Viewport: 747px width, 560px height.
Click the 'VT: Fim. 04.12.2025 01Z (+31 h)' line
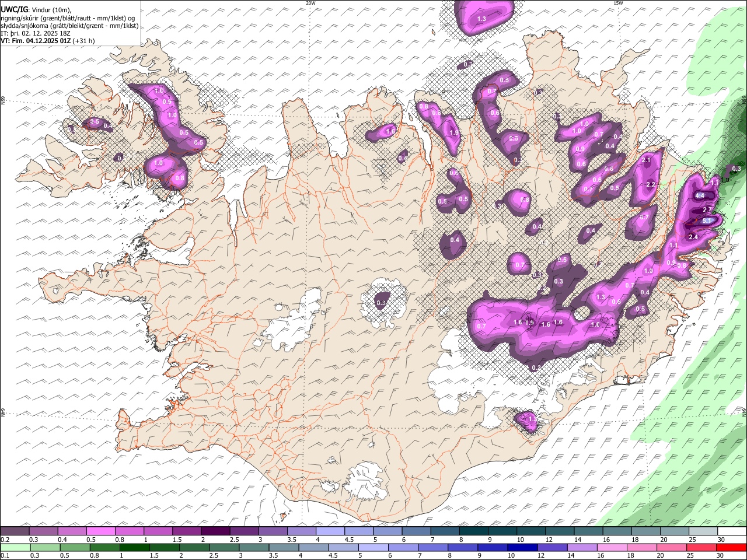[48, 41]
